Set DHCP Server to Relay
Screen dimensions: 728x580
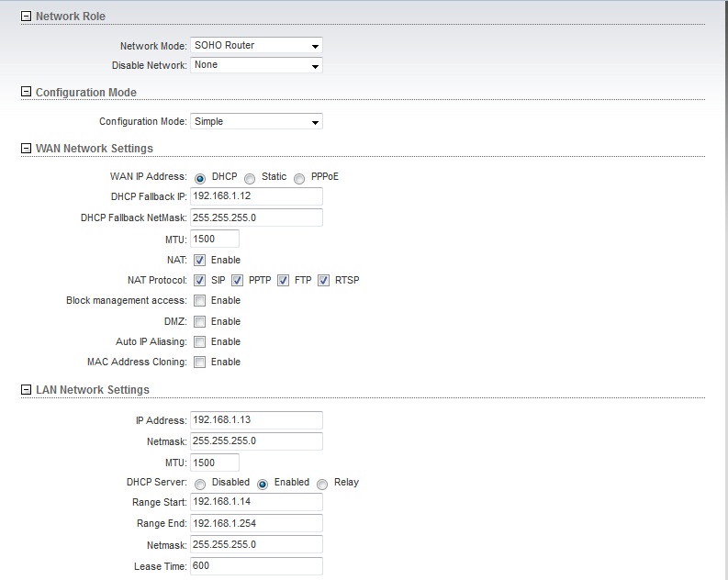click(322, 484)
